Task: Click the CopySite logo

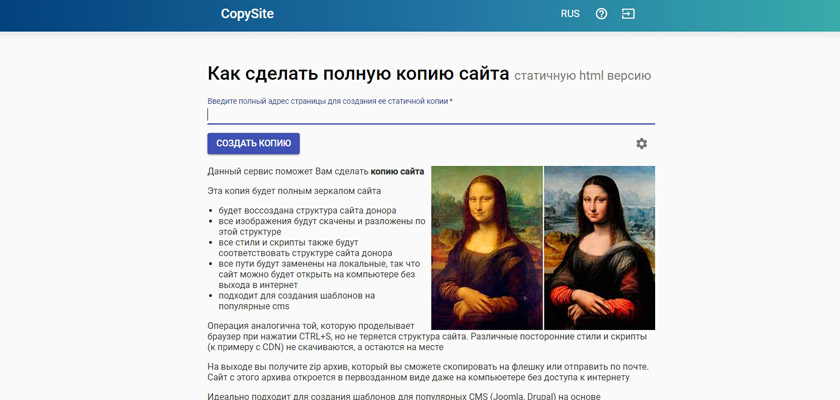Action: [247, 14]
